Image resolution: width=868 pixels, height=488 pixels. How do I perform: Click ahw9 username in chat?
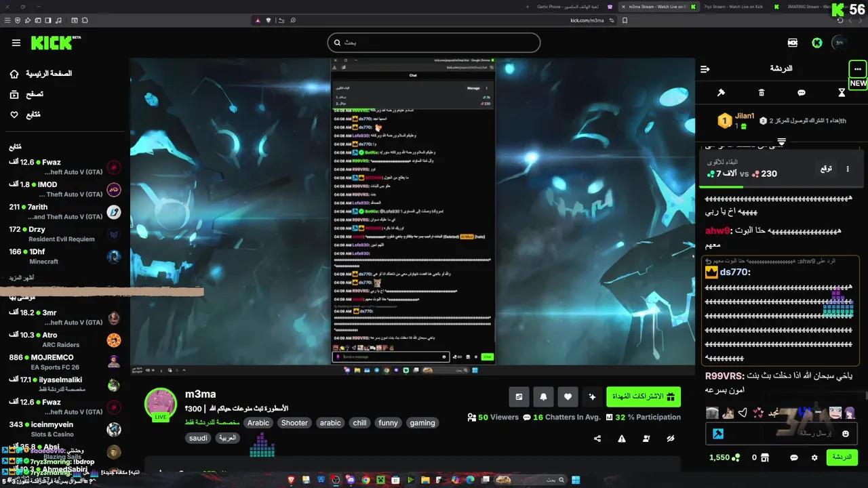[x=717, y=230]
